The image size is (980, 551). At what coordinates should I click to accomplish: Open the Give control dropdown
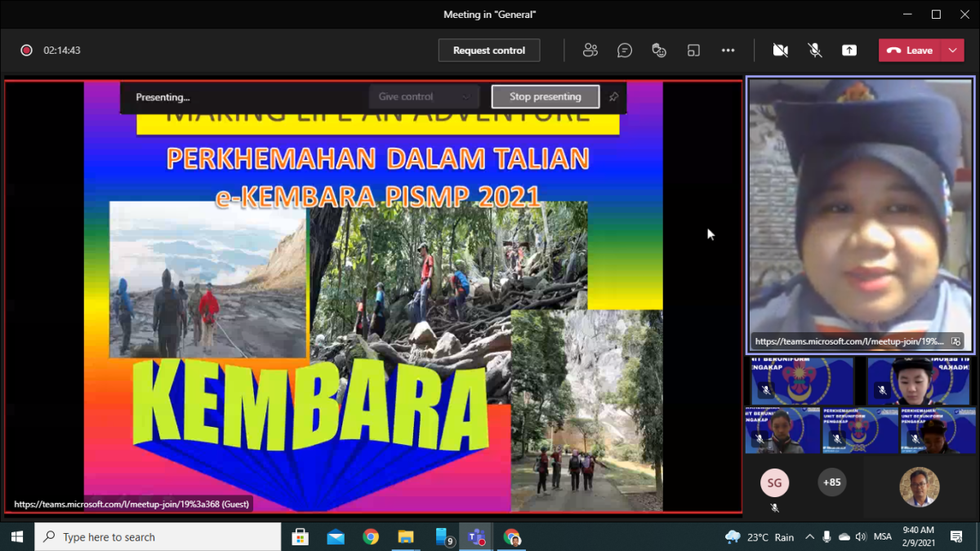(x=424, y=97)
